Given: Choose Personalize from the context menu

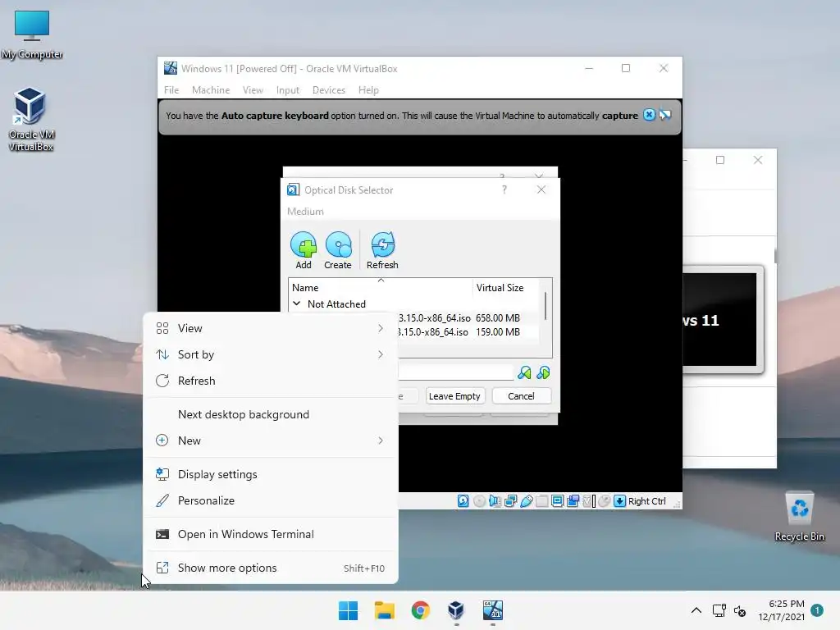Looking at the screenshot, I should (x=271, y=500).
